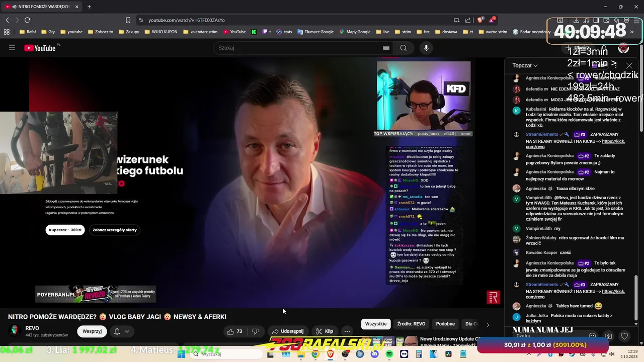Open Mapy Google bookmark
The image size is (644, 362).
coord(355,32)
